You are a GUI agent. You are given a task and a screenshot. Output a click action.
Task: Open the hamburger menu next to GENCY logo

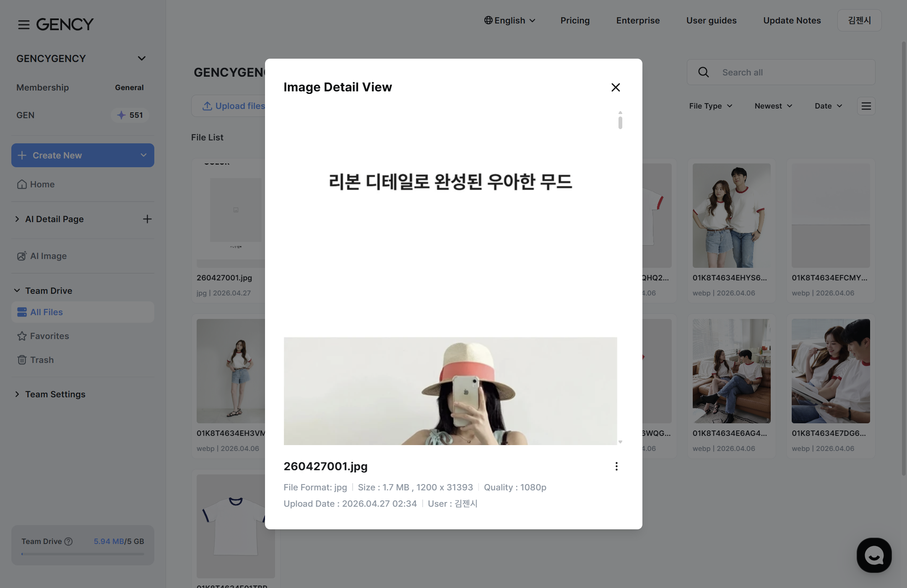[23, 24]
